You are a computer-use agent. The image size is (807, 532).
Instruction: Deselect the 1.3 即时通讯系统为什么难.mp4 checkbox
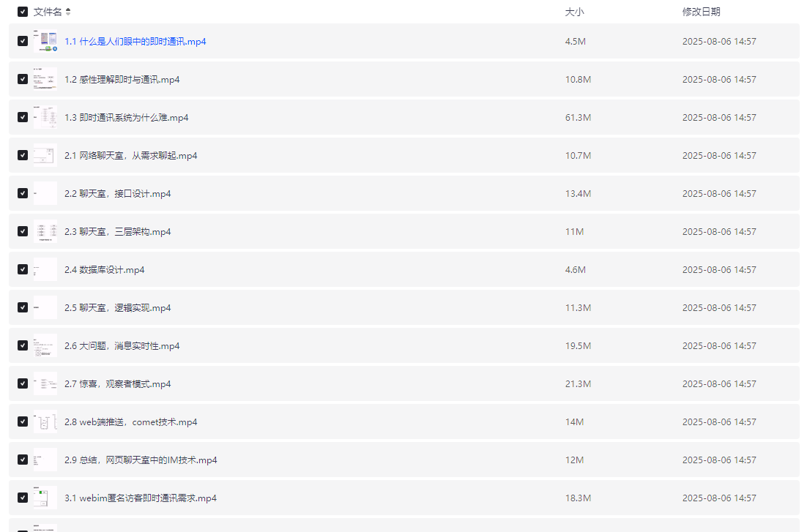click(23, 117)
